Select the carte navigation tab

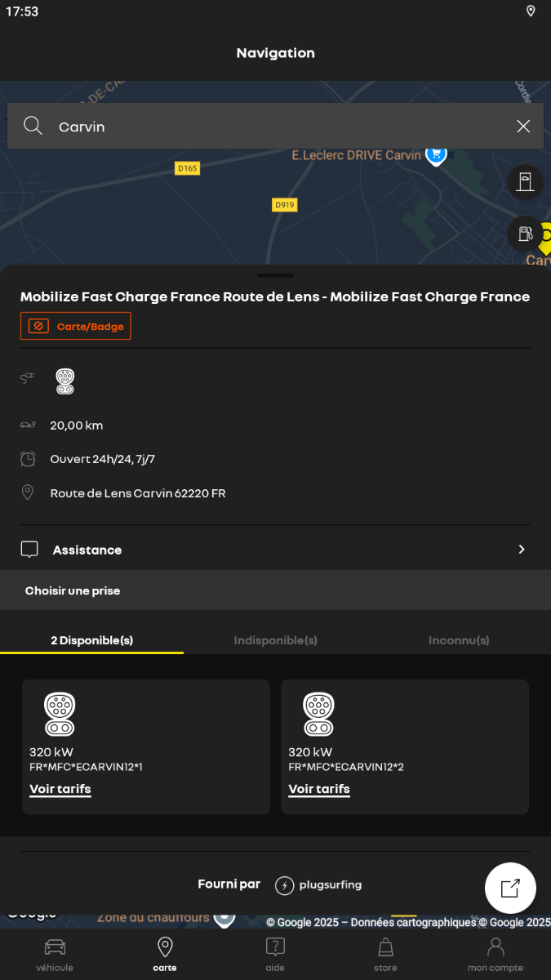click(x=165, y=955)
